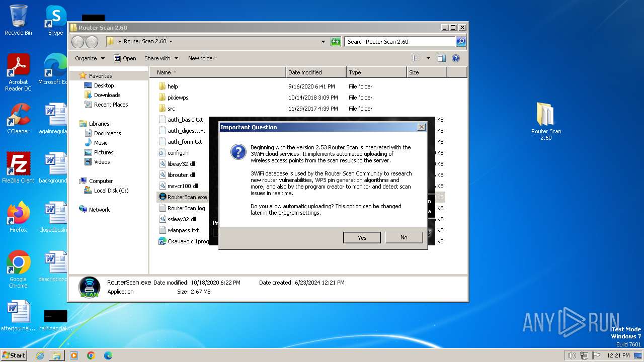Open the Google Chrome desktop icon
The height and width of the screenshot is (362, 644).
point(18,270)
